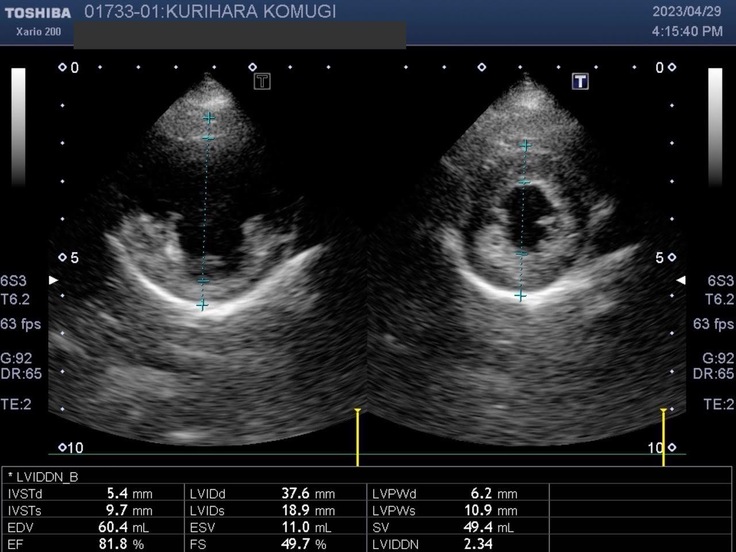
Task: Click the left yellow cine marker line
Action: pyautogui.click(x=357, y=437)
